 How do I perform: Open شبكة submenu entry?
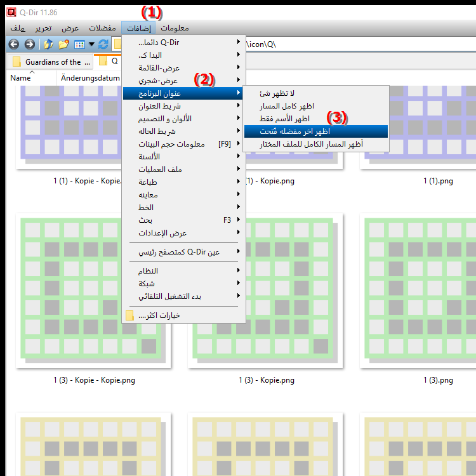click(183, 284)
